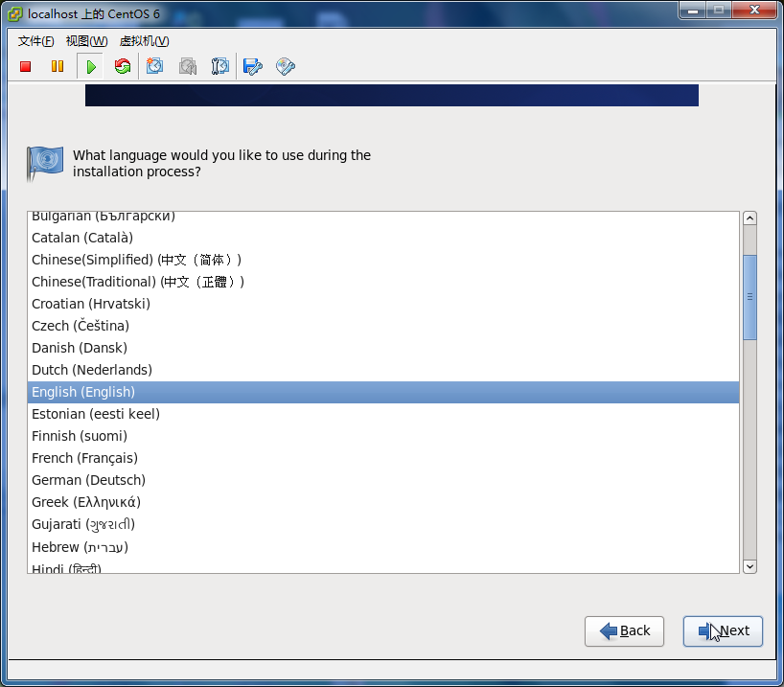
Task: Select Chinese(Simplified) from the language list
Action: tap(137, 260)
